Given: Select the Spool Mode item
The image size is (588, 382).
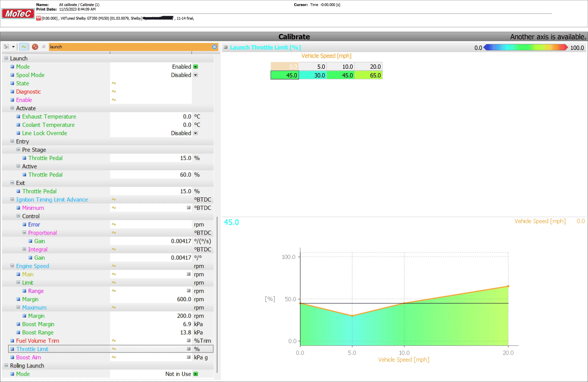Looking at the screenshot, I should coord(30,75).
